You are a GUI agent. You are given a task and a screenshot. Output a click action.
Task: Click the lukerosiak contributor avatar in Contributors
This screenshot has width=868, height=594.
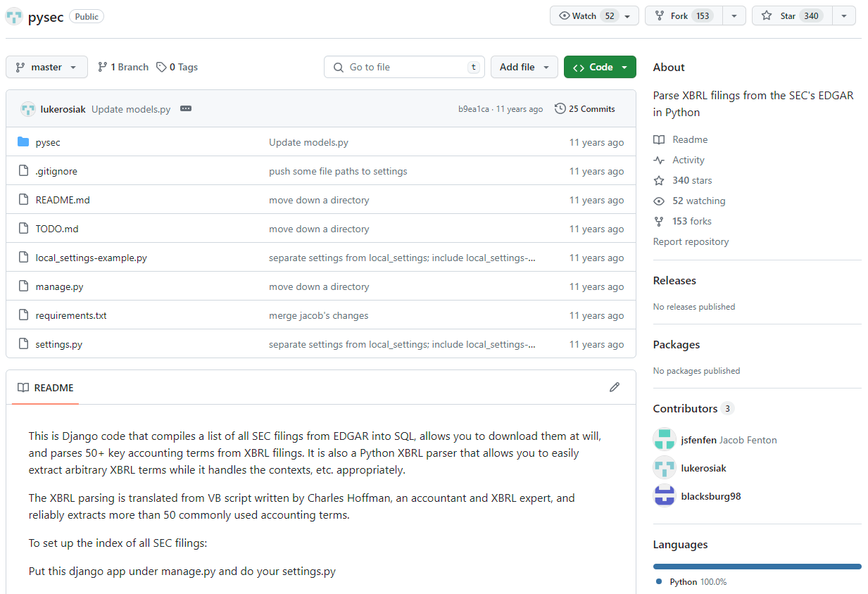pyautogui.click(x=665, y=468)
